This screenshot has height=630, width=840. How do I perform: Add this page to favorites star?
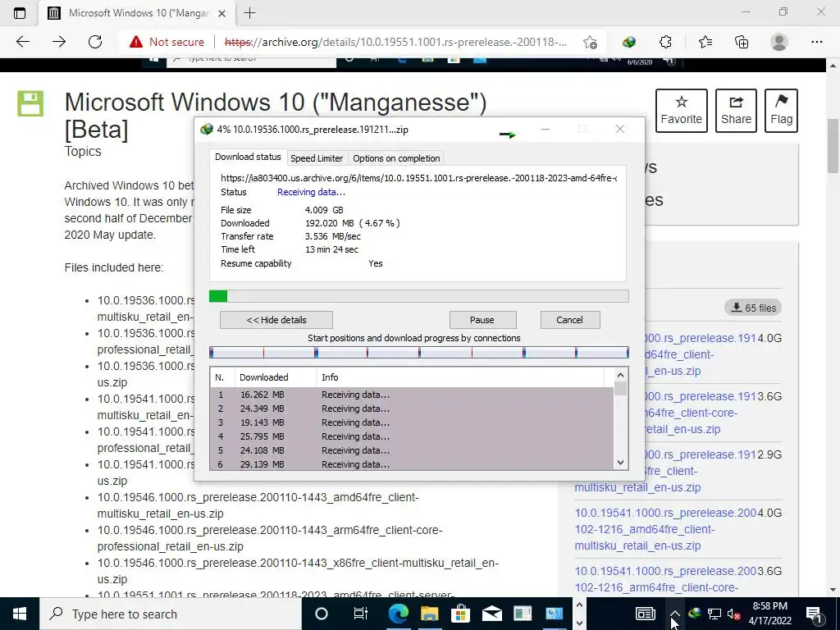click(590, 42)
